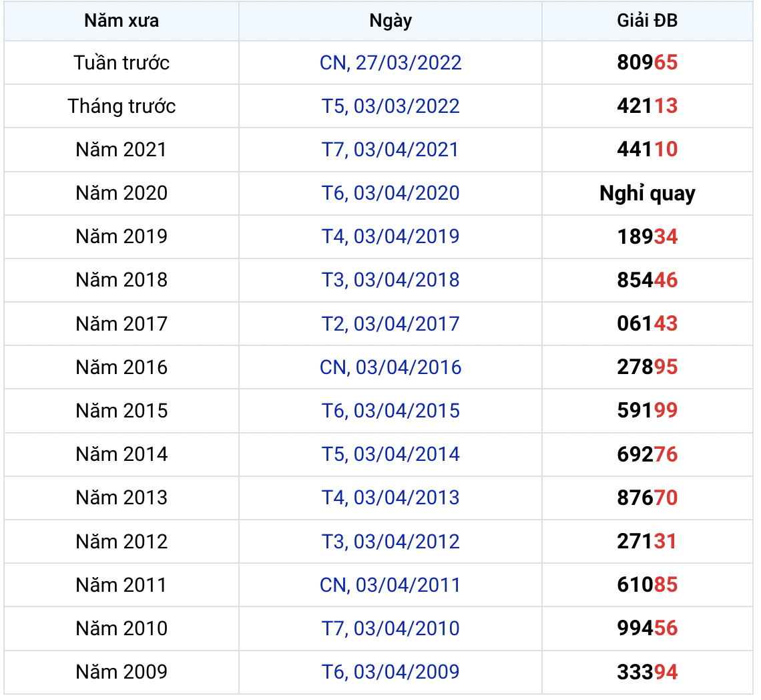
Task: Select the prize number 80965
Action: (647, 63)
